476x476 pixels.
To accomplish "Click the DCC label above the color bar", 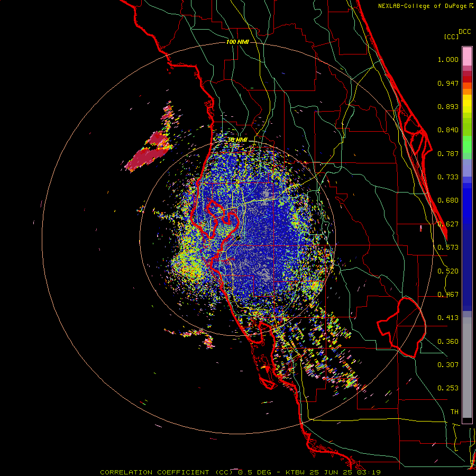I will (465, 32).
